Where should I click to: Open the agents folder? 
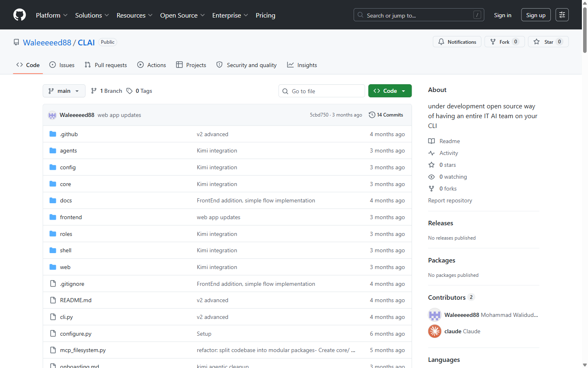[x=68, y=151]
